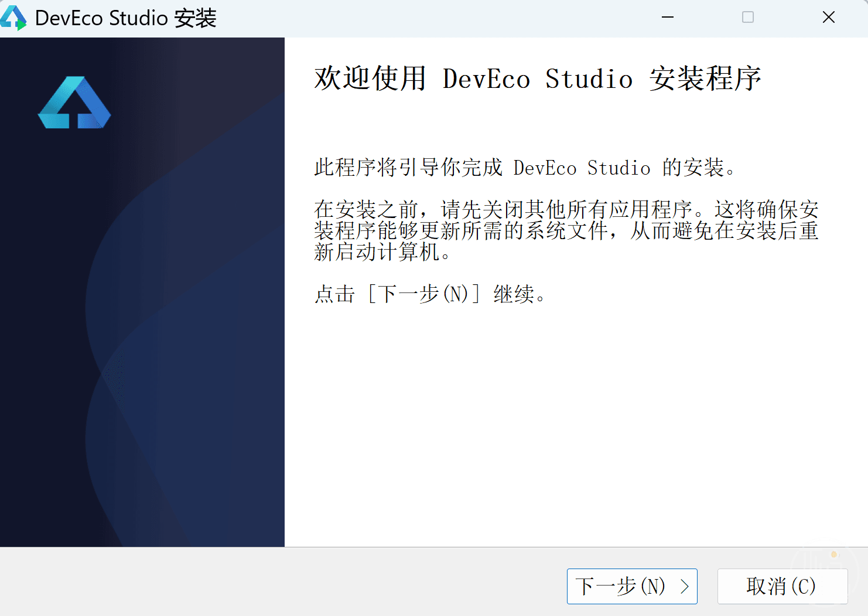Click the 下一步(N) button to continue
This screenshot has height=616, width=868.
point(632,586)
